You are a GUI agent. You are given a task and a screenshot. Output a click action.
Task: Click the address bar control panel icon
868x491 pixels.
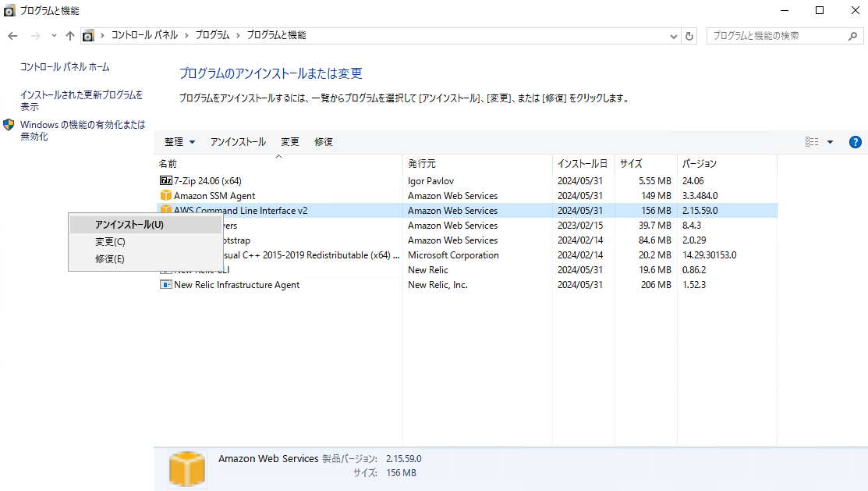click(88, 36)
